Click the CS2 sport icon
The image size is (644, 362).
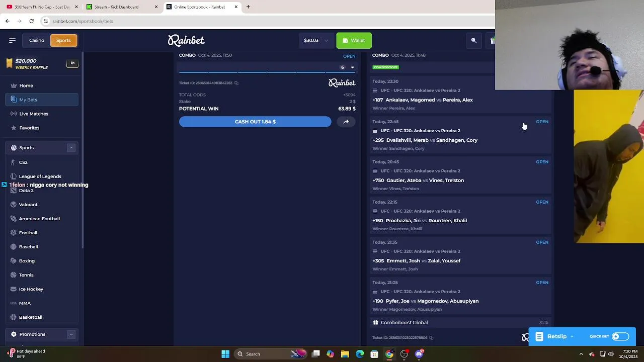click(x=14, y=162)
